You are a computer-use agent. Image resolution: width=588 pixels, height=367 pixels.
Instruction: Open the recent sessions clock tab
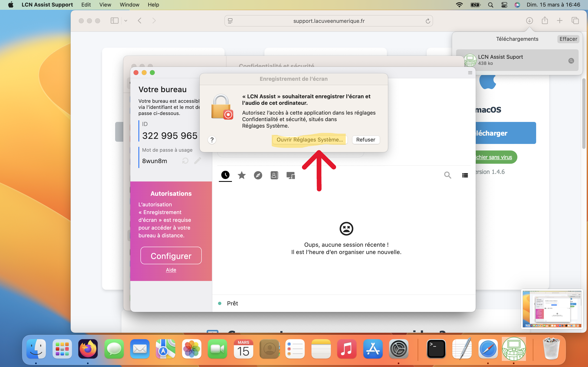(225, 175)
